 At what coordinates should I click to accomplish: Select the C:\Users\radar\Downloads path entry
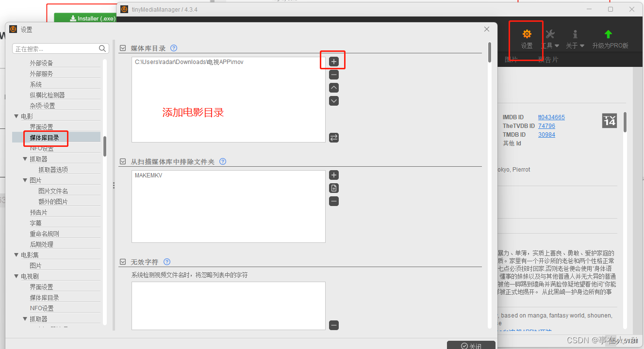point(189,62)
